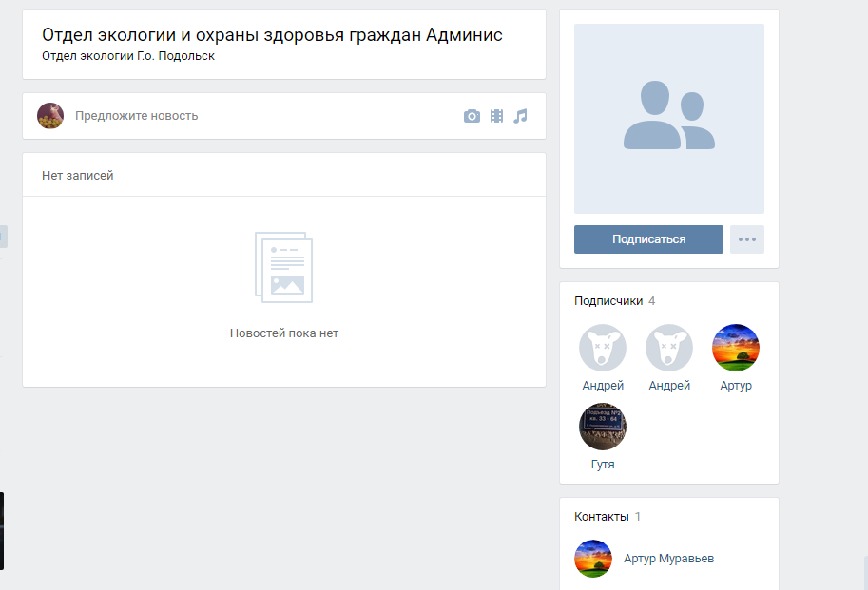Image resolution: width=868 pixels, height=590 pixels.
Task: Open the Артур Муравьев contact name link
Action: 668,559
